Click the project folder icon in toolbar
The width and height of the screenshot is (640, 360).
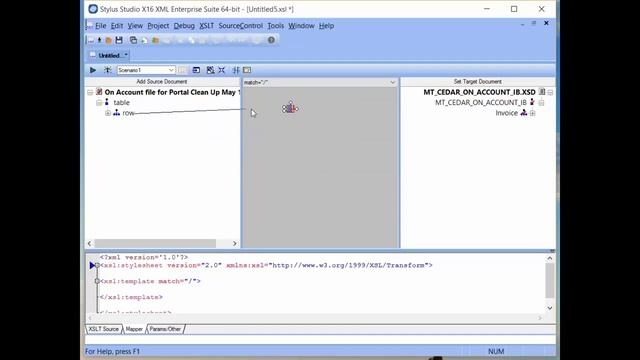[x=156, y=40]
